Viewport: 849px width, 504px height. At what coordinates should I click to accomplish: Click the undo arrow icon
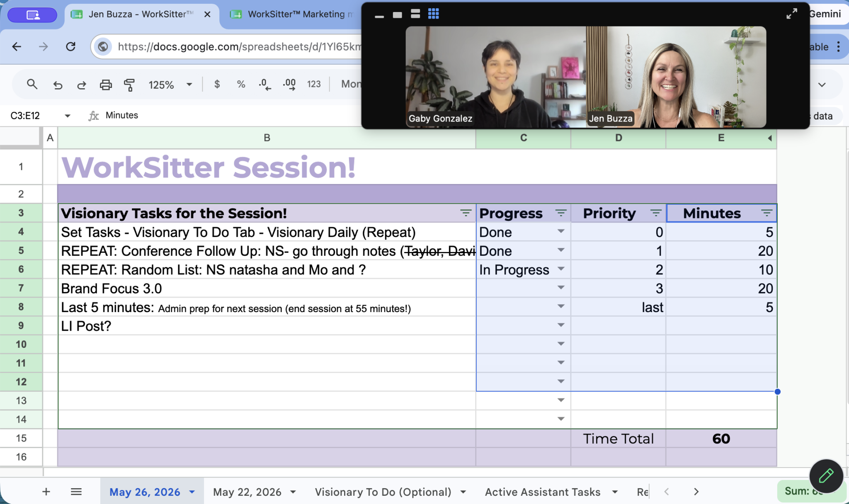point(58,85)
